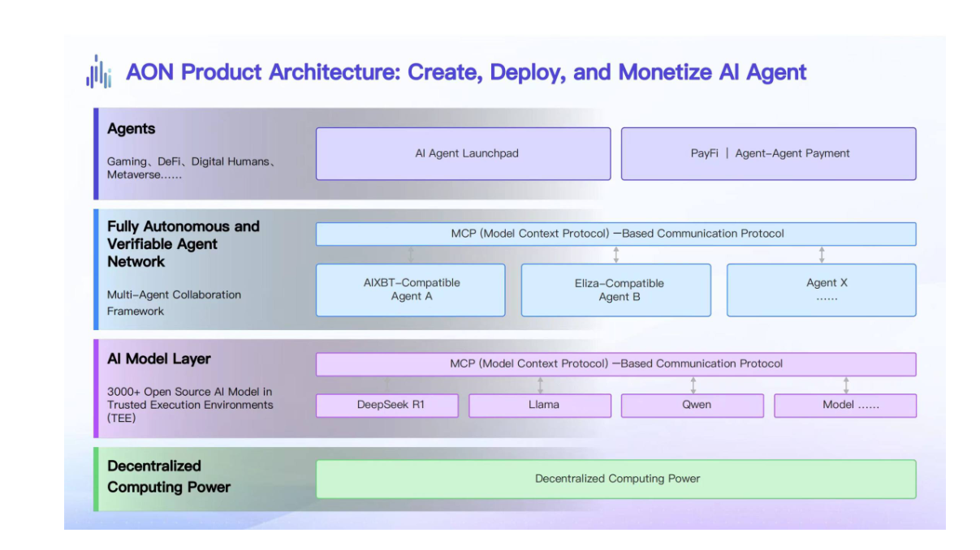Click the 'Agents' layer heading
980x550 pixels.
tap(131, 129)
